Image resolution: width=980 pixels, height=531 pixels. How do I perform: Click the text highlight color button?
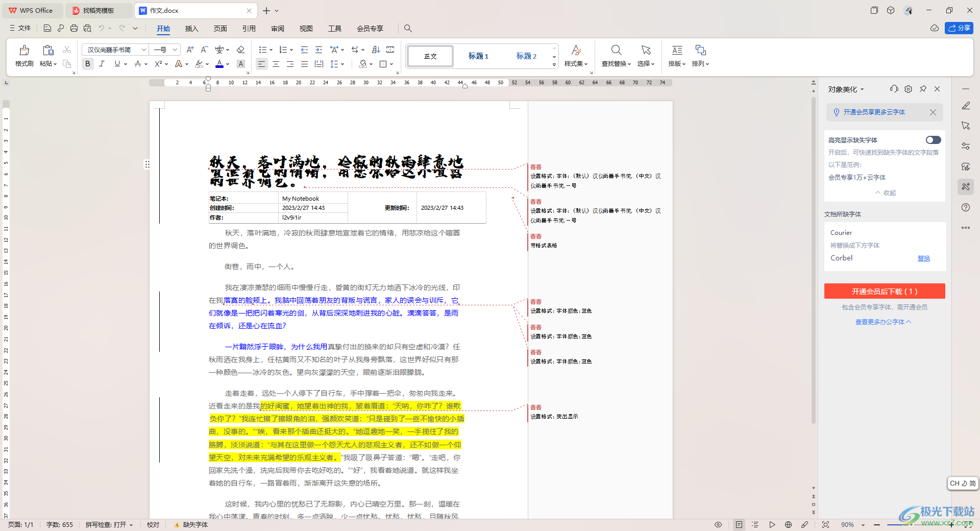(x=199, y=64)
